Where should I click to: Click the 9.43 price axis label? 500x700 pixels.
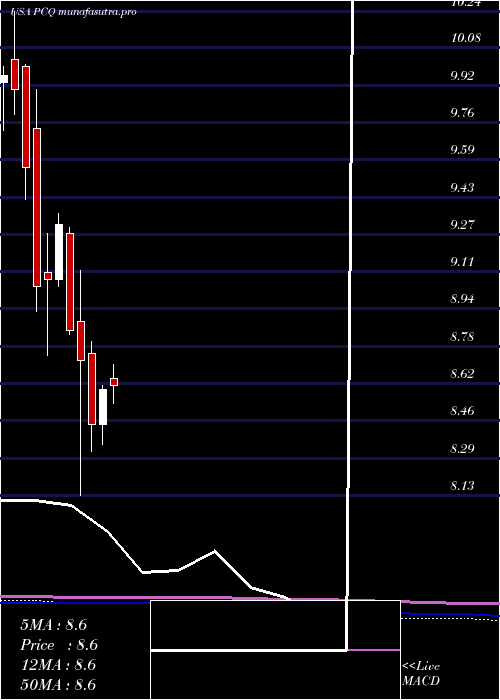coord(462,187)
